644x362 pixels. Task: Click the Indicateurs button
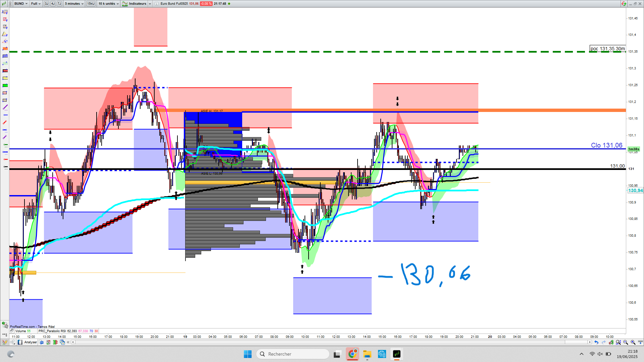pyautogui.click(x=135, y=4)
